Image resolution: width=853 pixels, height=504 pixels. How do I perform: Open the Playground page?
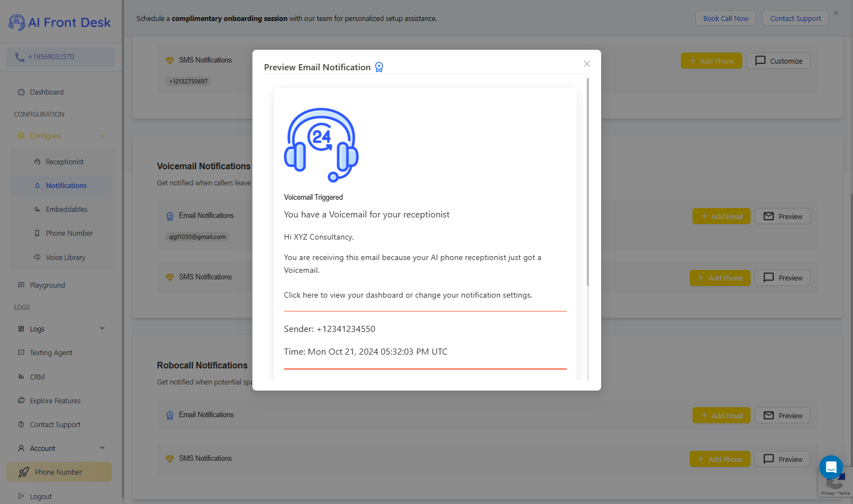(47, 285)
